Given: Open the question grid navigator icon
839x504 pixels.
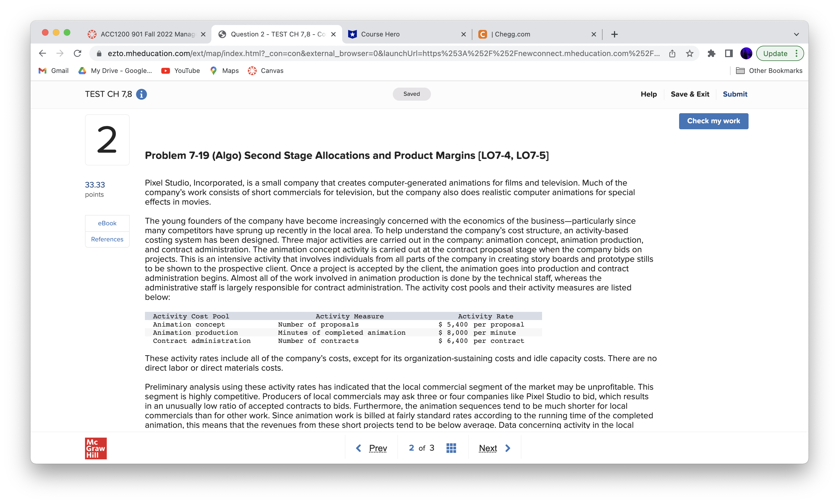Looking at the screenshot, I should (451, 448).
